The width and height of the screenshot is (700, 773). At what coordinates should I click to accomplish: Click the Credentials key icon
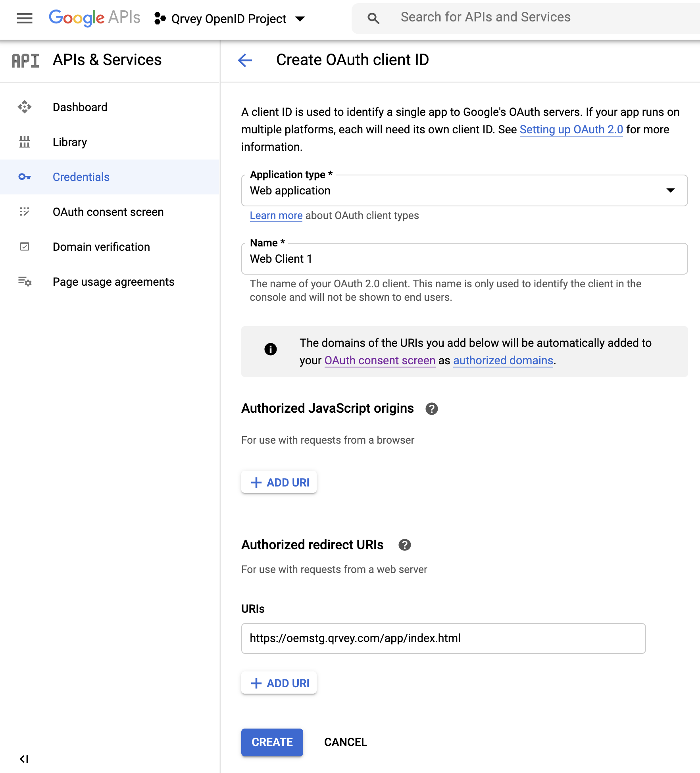(25, 177)
